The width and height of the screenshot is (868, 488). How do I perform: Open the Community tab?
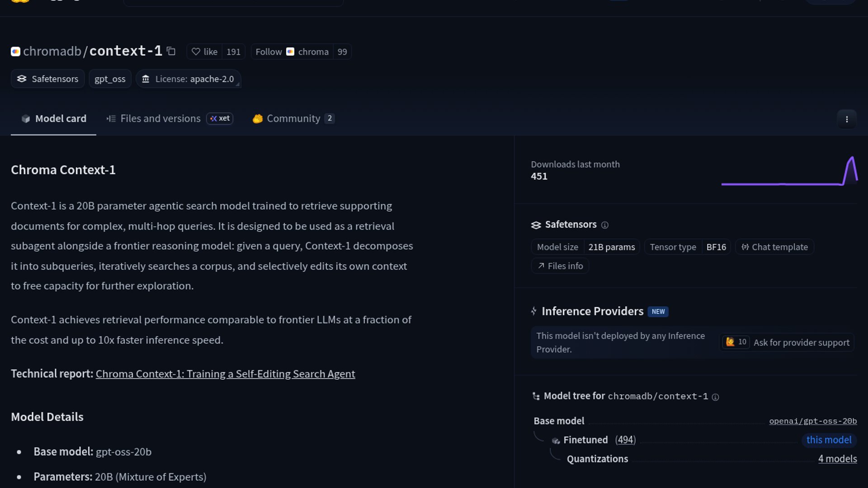click(x=293, y=118)
